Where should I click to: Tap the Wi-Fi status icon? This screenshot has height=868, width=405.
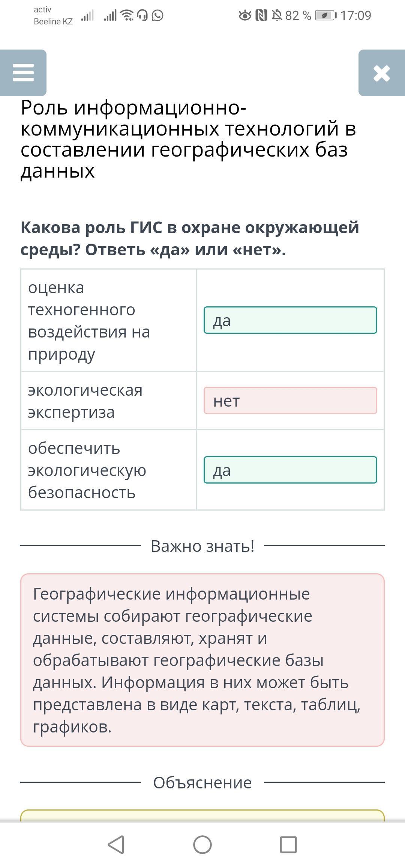[127, 16]
